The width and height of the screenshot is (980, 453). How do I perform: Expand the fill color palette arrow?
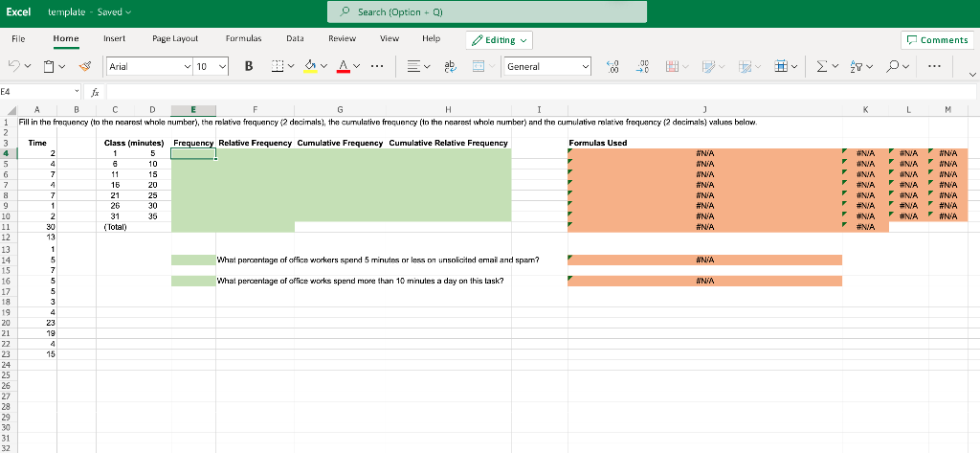pos(324,66)
